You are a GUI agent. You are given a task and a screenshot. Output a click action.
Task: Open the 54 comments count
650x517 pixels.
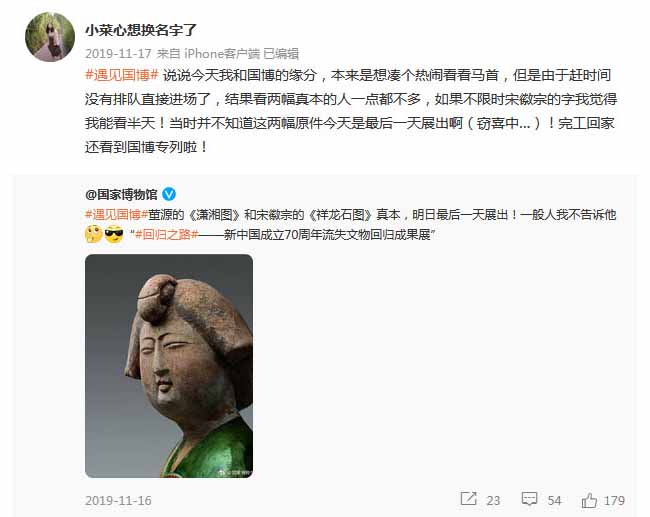pyautogui.click(x=554, y=501)
